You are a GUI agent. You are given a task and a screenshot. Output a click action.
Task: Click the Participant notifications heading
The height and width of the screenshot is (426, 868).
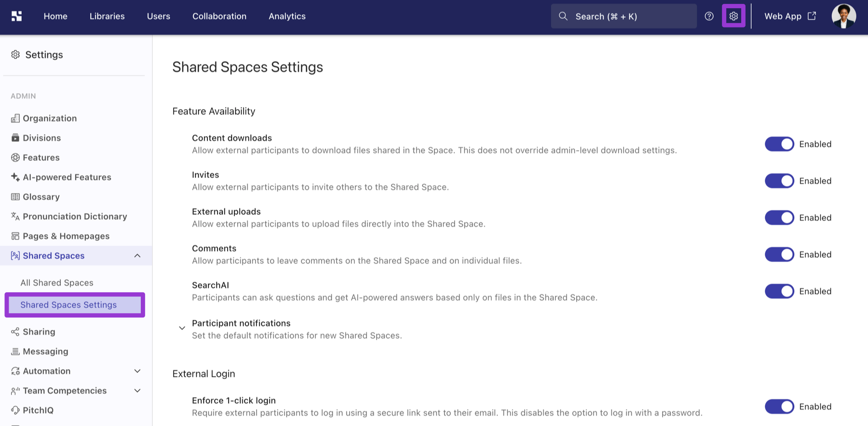tap(241, 323)
